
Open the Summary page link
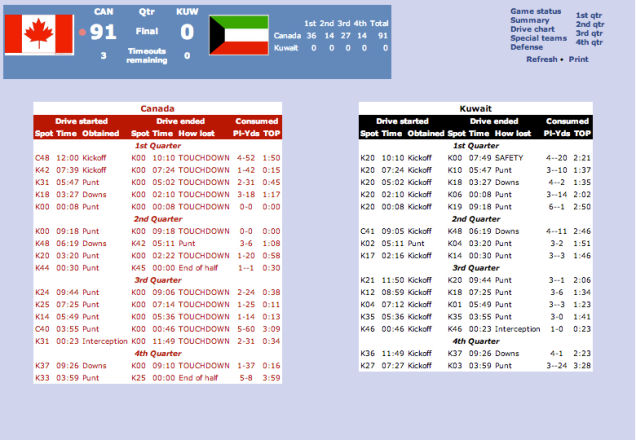(529, 20)
